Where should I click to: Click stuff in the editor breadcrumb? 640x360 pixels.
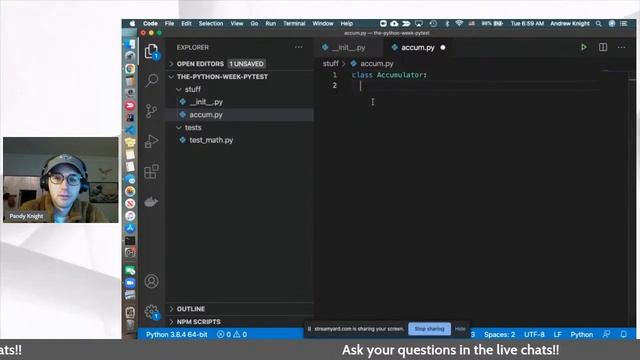331,64
